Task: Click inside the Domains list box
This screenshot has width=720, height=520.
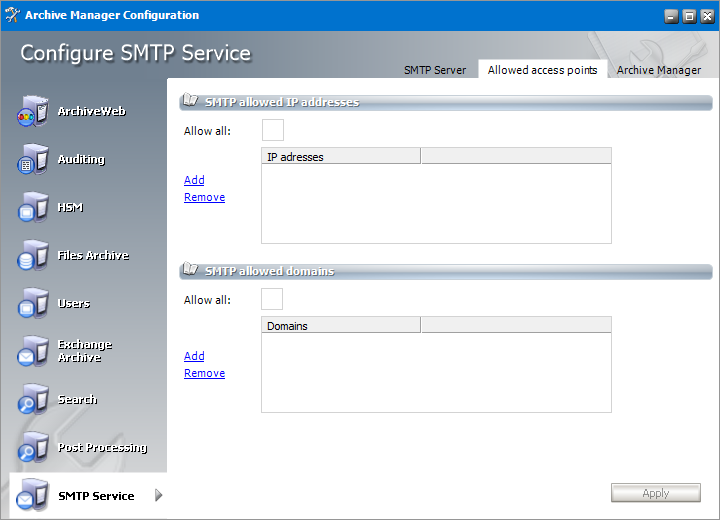Action: click(x=436, y=373)
